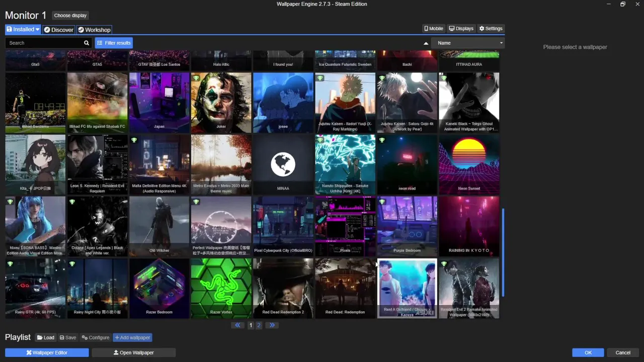Screen dimensions: 644x362
Task: Open the Name sort dropdown
Action: click(x=468, y=43)
